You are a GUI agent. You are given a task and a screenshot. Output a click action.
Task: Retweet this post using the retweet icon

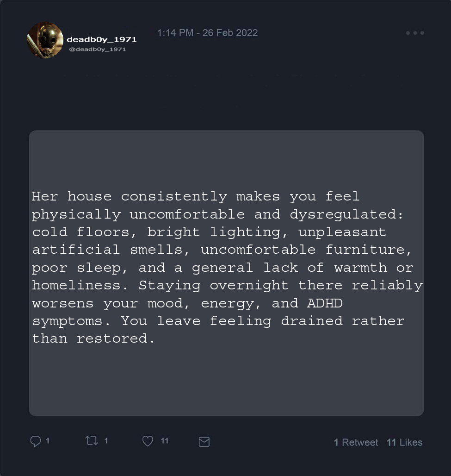(92, 441)
